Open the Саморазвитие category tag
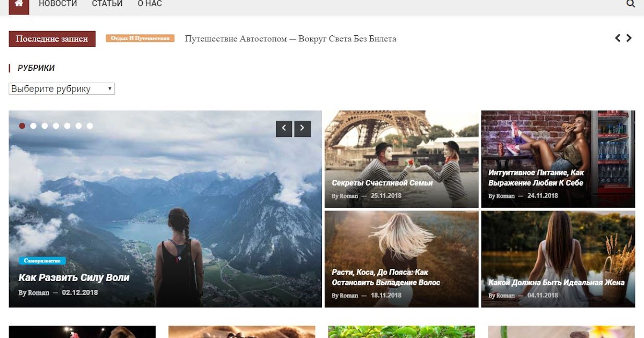644x338 pixels. 42,261
